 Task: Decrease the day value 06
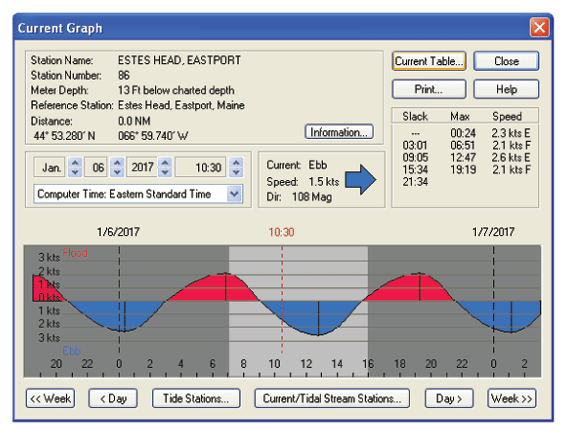[117, 172]
